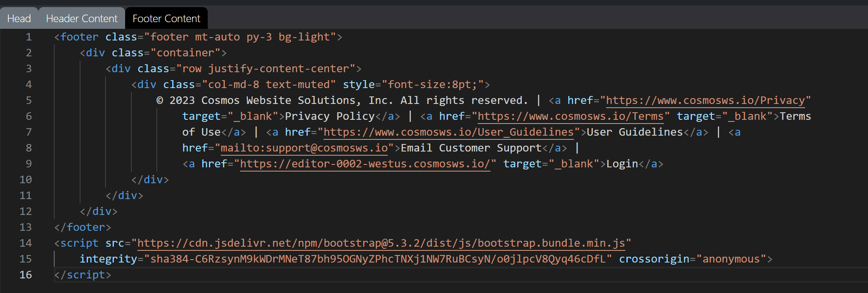The width and height of the screenshot is (868, 293).
Task: Click the "row justify-content-center" class value
Action: 266,68
